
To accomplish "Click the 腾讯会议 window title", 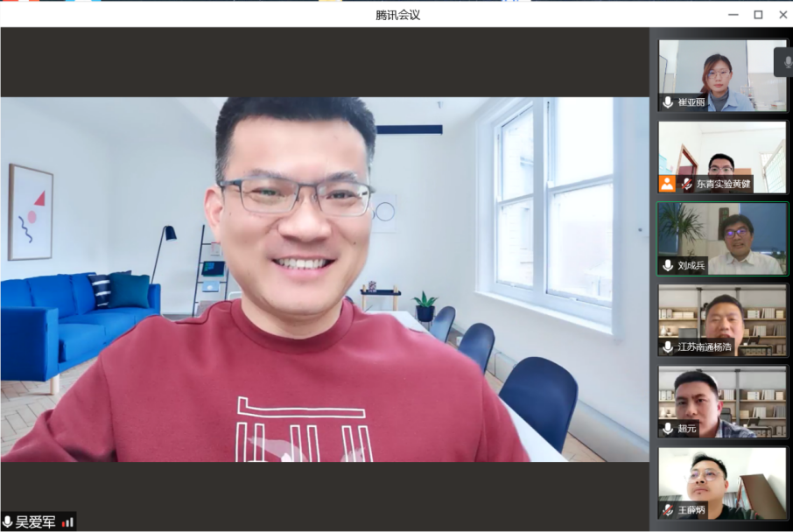I will [397, 15].
